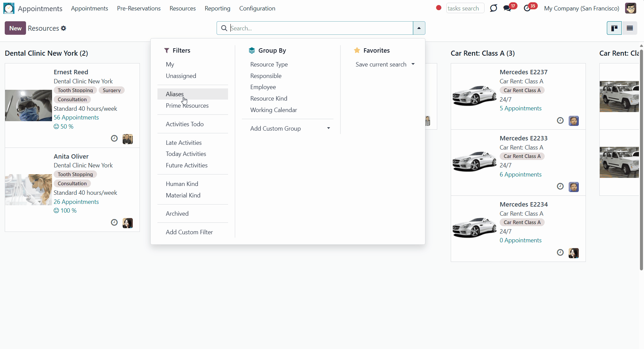Click the New button
Image resolution: width=644 pixels, height=349 pixels.
[15, 28]
